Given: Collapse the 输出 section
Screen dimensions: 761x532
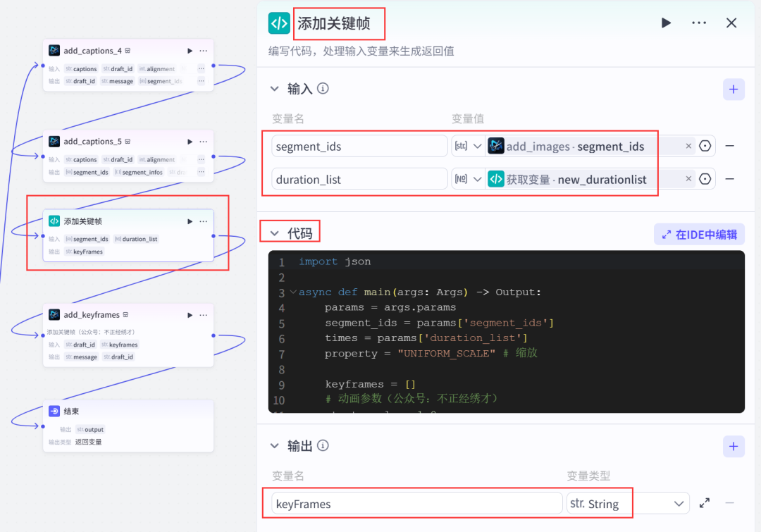Looking at the screenshot, I should (x=275, y=446).
